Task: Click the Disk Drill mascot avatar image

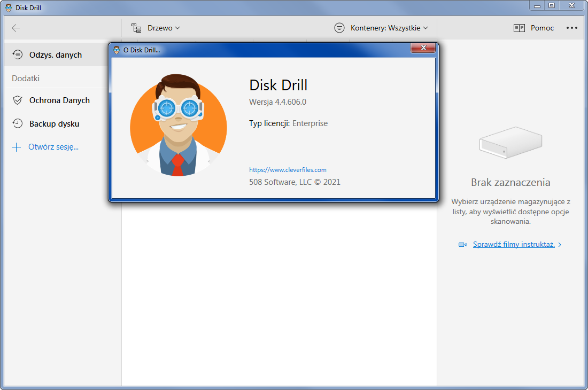Action: click(179, 125)
